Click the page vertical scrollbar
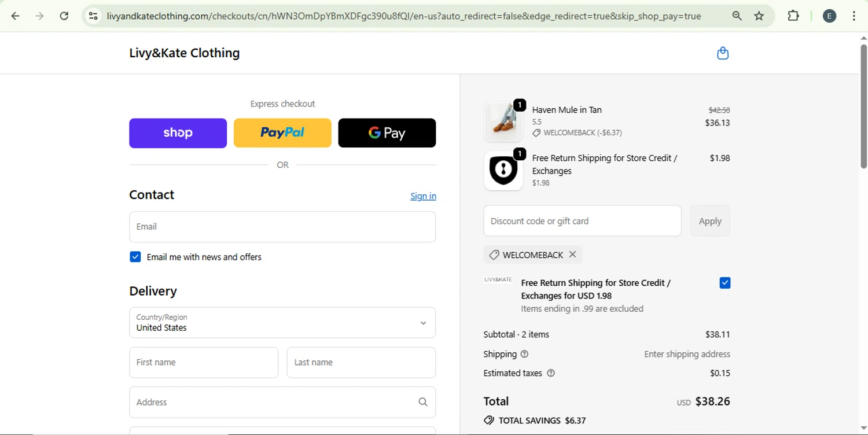Image resolution: width=868 pixels, height=435 pixels. coord(863,107)
